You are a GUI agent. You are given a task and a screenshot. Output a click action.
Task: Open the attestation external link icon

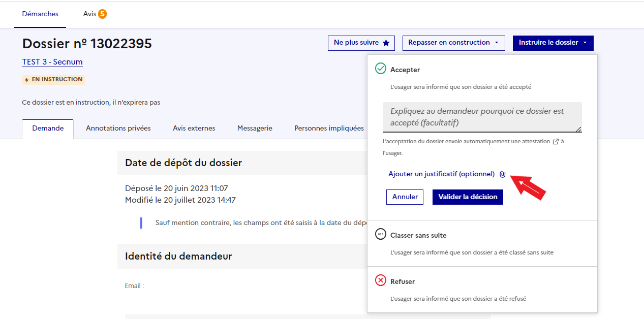(555, 142)
